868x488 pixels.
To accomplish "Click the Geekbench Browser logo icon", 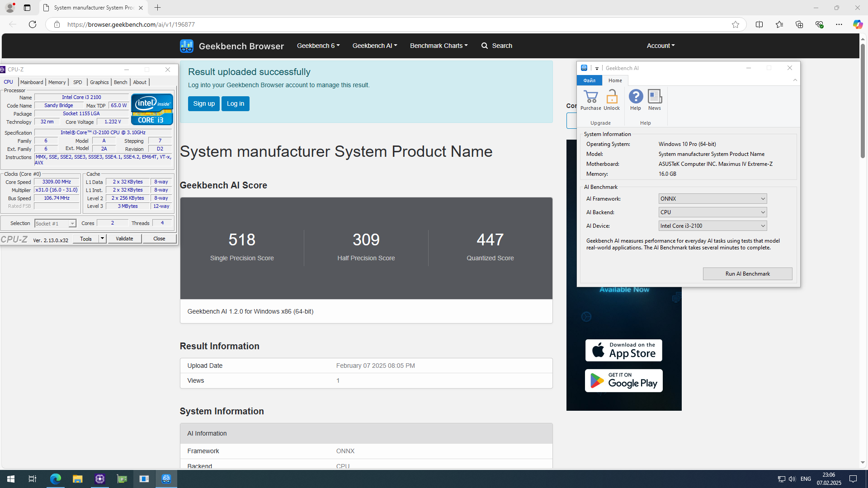I will [186, 46].
